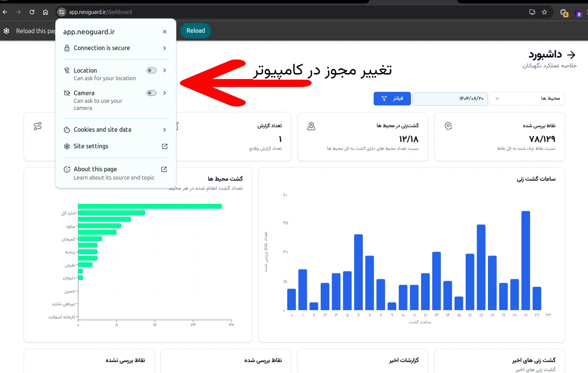Expand the Location permission details chevron

coord(165,70)
